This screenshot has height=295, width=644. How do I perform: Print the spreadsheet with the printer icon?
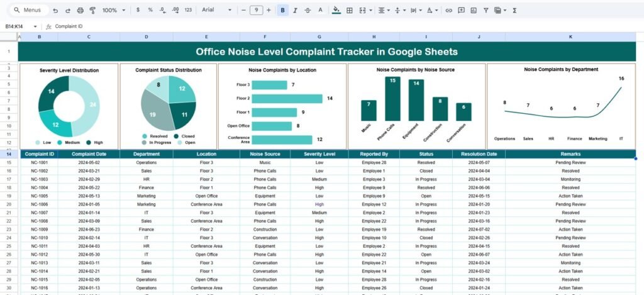[x=80, y=10]
